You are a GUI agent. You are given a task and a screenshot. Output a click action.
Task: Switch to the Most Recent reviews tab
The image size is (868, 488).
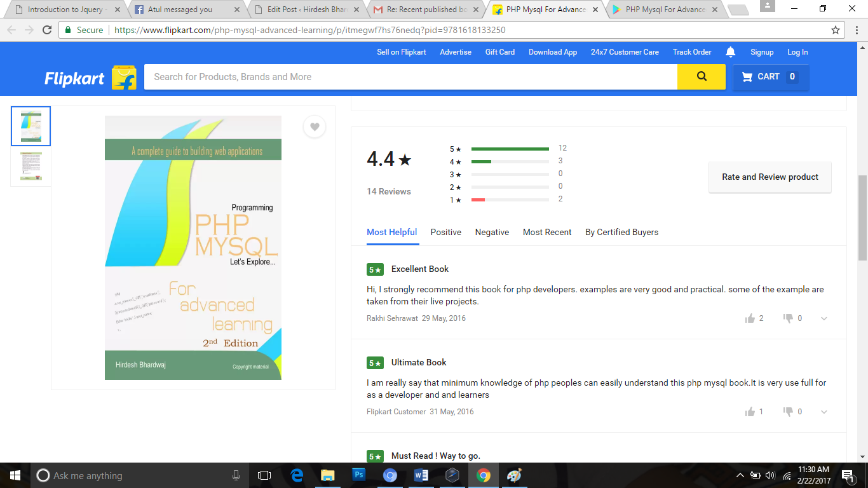pos(547,233)
